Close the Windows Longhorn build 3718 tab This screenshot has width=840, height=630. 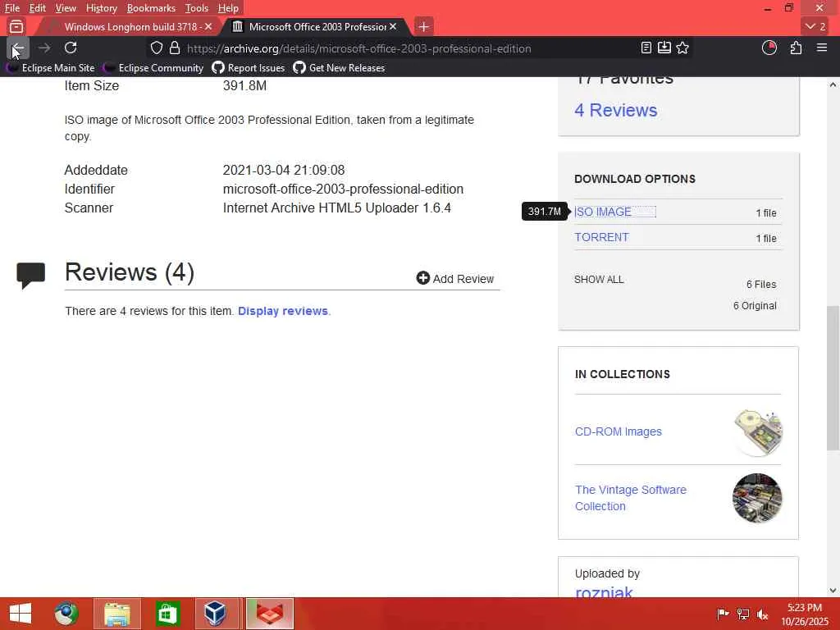208,26
